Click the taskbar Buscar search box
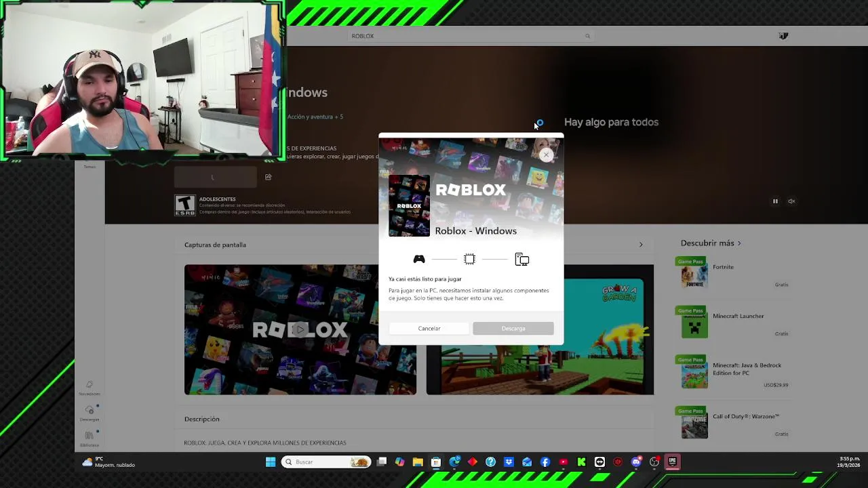Viewport: 868px width, 488px height. [x=326, y=462]
